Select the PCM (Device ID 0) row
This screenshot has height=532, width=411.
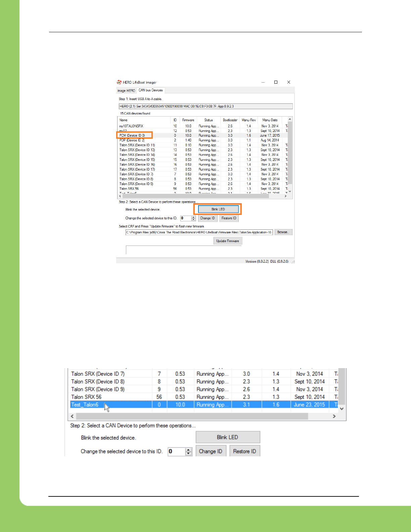(x=203, y=135)
